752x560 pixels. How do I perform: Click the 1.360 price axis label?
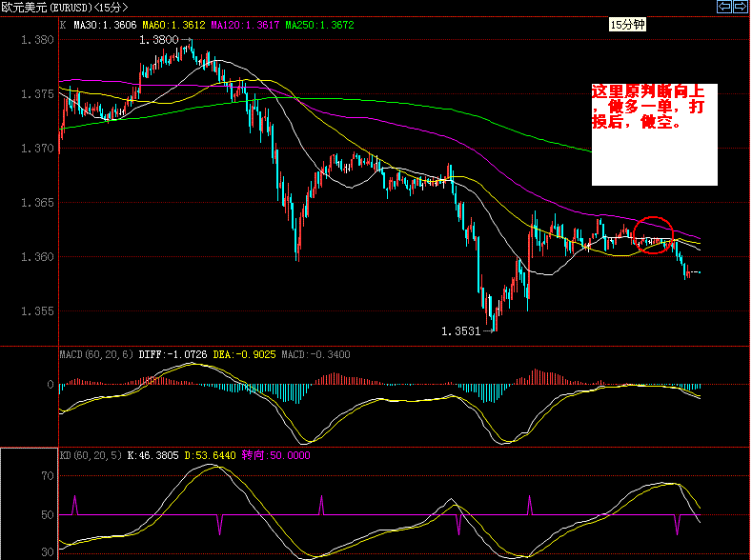coord(37,257)
